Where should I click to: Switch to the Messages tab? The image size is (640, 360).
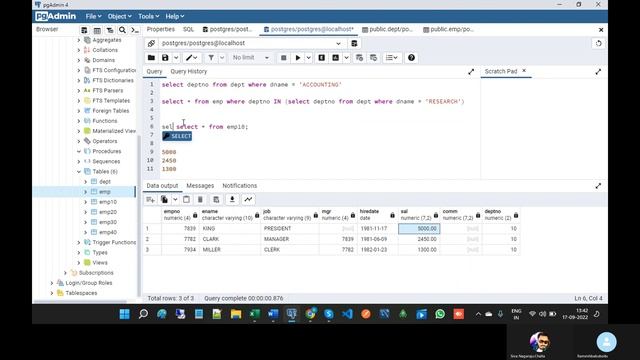point(200,186)
